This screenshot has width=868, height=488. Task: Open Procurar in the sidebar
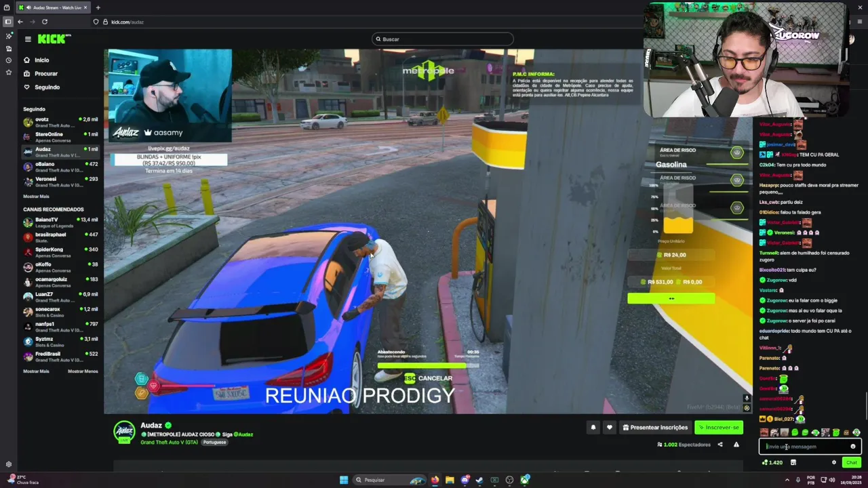click(41, 73)
